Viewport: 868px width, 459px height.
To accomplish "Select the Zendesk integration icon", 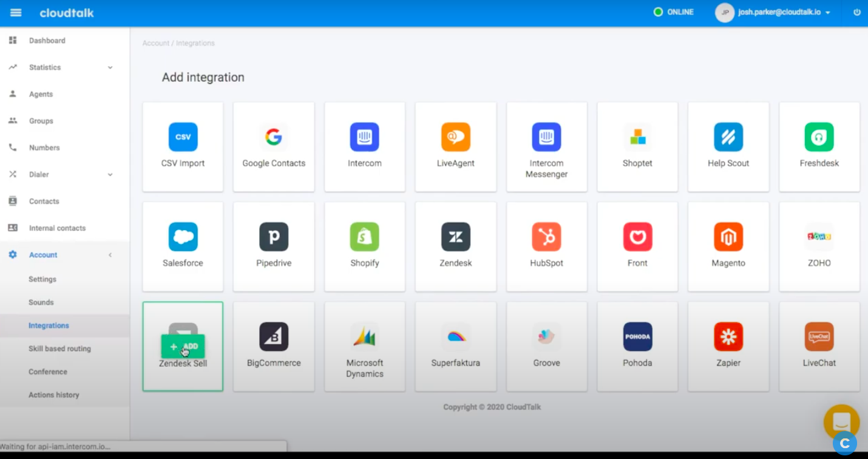I will [x=456, y=237].
